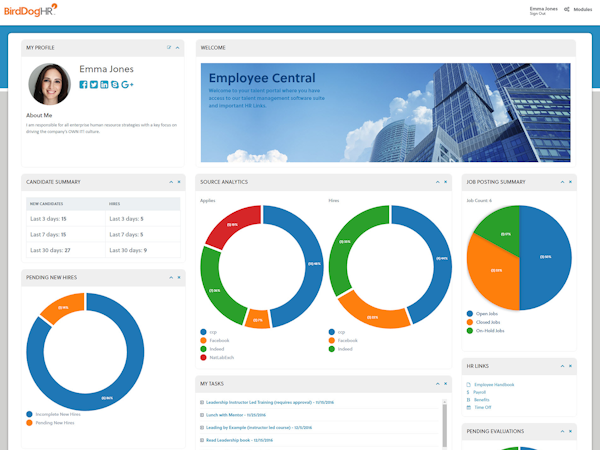Viewport: 600px width, 450px height.
Task: Click the Google Plus profile icon
Action: pyautogui.click(x=128, y=85)
